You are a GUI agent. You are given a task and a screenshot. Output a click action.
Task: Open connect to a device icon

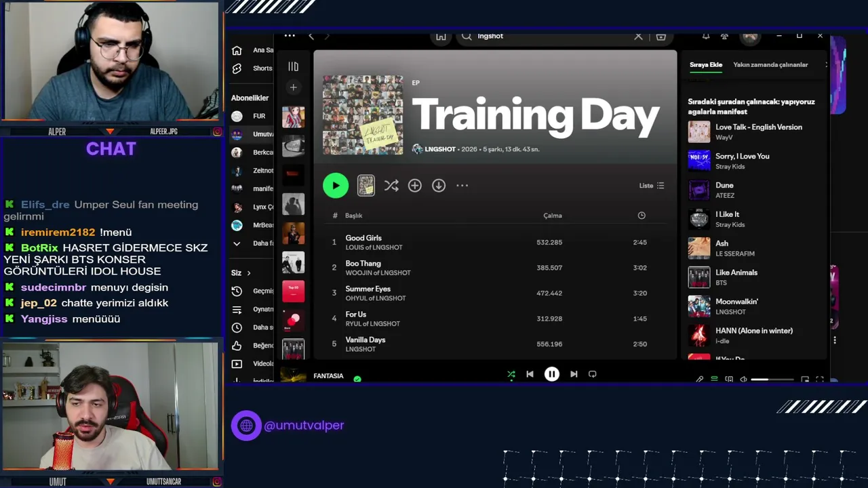[729, 380]
